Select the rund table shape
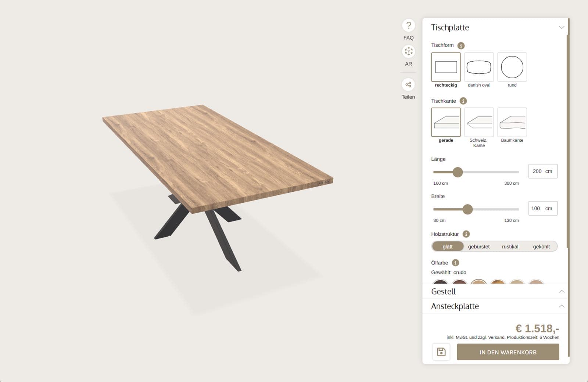Image resolution: width=588 pixels, height=382 pixels. 512,67
